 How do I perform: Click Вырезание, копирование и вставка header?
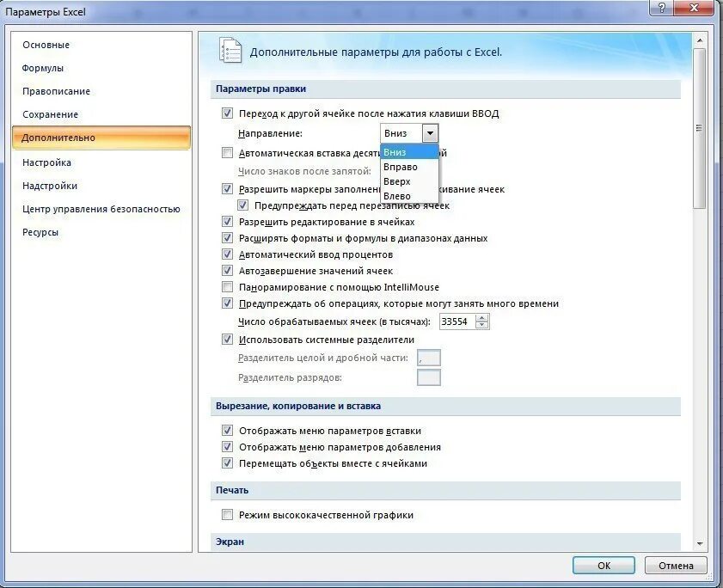point(445,407)
